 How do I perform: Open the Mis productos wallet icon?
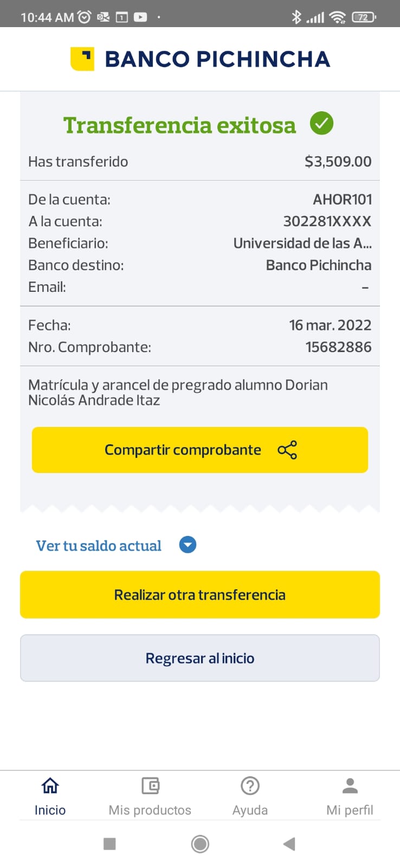(150, 786)
